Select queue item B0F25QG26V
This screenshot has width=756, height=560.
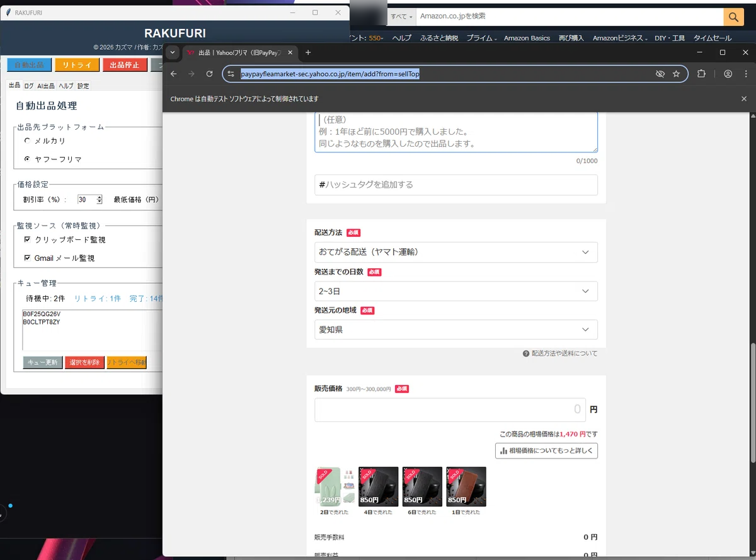tap(42, 314)
